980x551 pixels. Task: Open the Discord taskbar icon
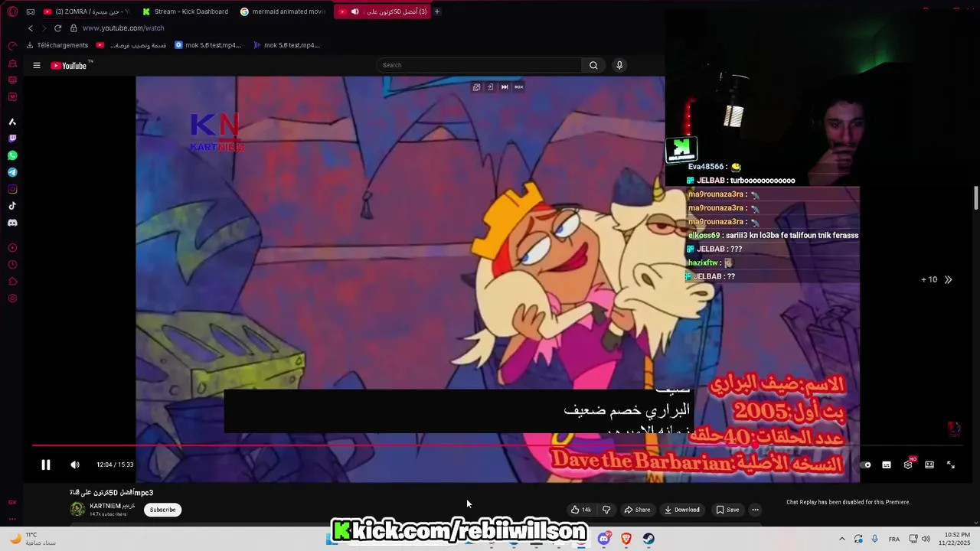[603, 539]
